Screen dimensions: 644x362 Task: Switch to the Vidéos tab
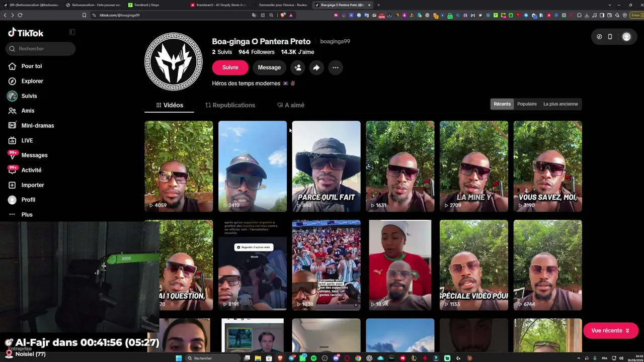coord(170,105)
